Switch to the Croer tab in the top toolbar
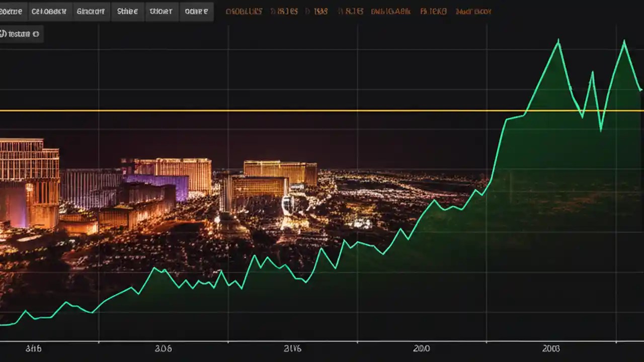644x362 pixels. pyautogui.click(x=162, y=11)
